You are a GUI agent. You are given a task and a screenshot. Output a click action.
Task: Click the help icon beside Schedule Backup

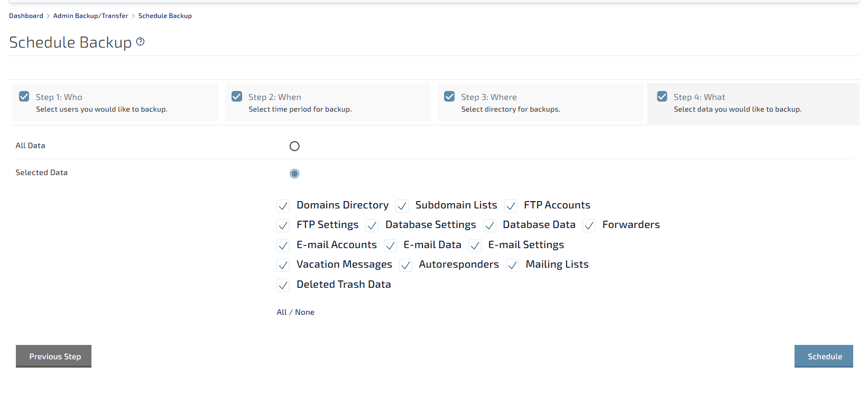point(140,42)
